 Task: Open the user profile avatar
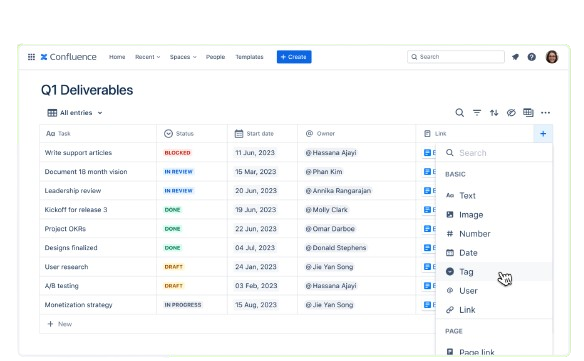pyautogui.click(x=552, y=57)
